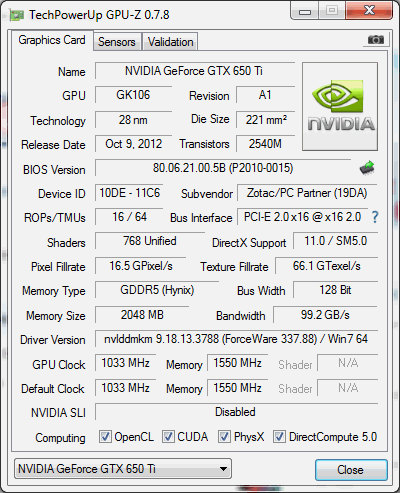
Task: Click the Texture Fillrate field 66.1 GTexel/s
Action: 327,266
